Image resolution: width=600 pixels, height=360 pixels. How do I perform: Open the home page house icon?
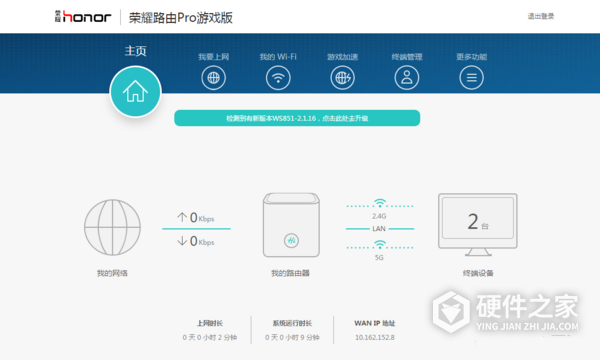tap(135, 92)
